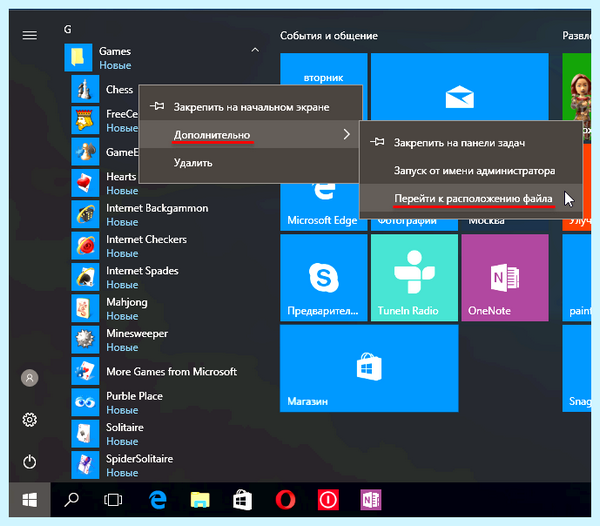Screen dimensions: 600x526
Task: Expand the Дополнительно submenu arrow
Action: pos(346,134)
